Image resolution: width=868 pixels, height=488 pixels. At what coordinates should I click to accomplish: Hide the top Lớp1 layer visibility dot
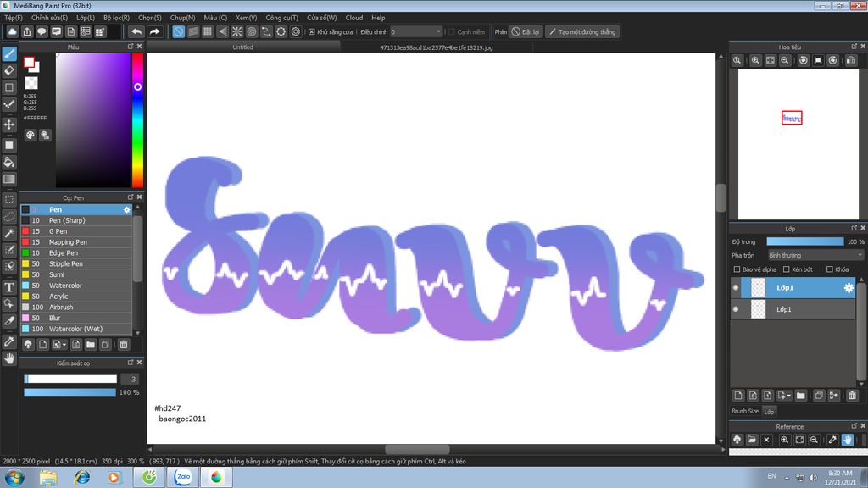coord(736,288)
